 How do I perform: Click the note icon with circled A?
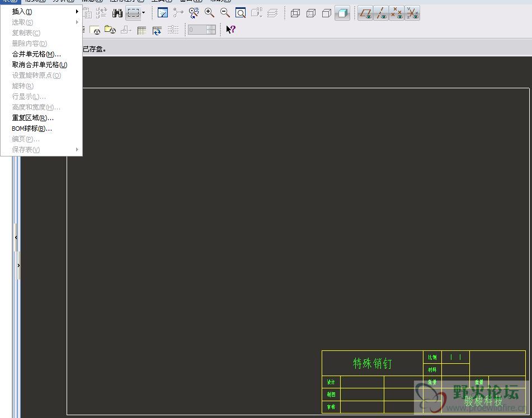coord(95,30)
